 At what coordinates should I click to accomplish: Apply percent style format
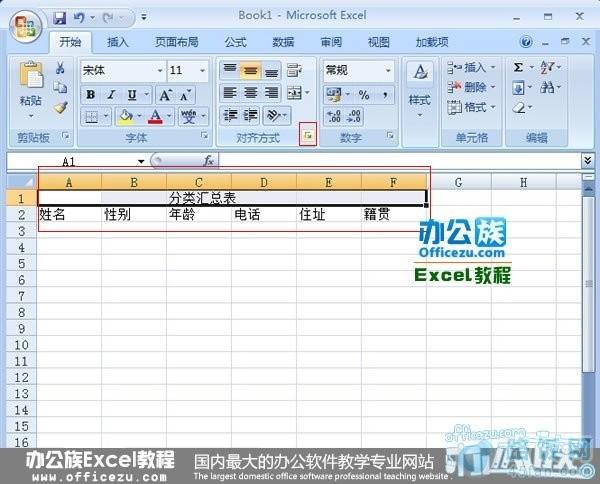click(x=364, y=95)
